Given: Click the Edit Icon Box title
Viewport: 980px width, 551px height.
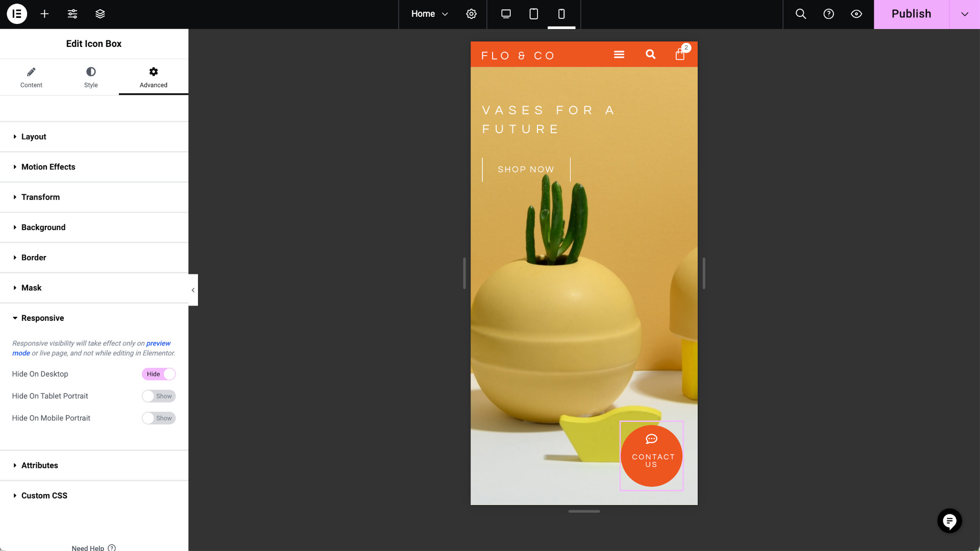Looking at the screenshot, I should point(94,44).
